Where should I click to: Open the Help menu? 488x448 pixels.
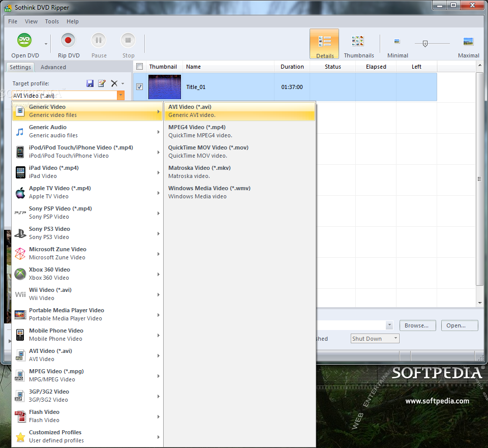(73, 21)
